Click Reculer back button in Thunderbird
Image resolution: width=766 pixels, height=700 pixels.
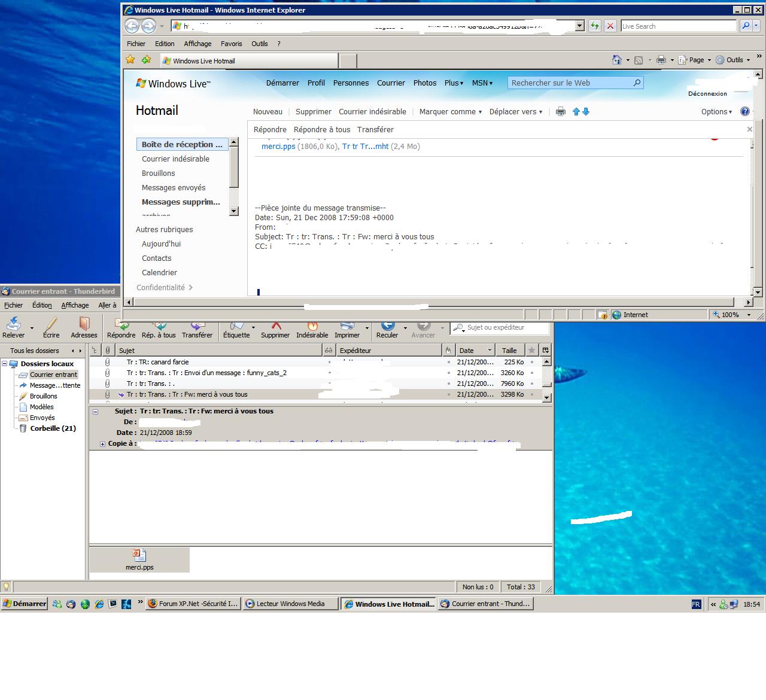[387, 330]
